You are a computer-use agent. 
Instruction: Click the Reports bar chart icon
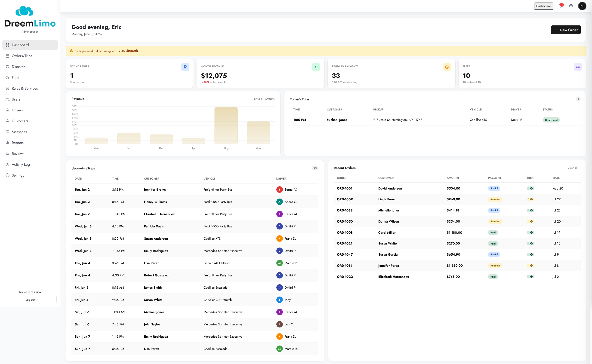pyautogui.click(x=7, y=143)
